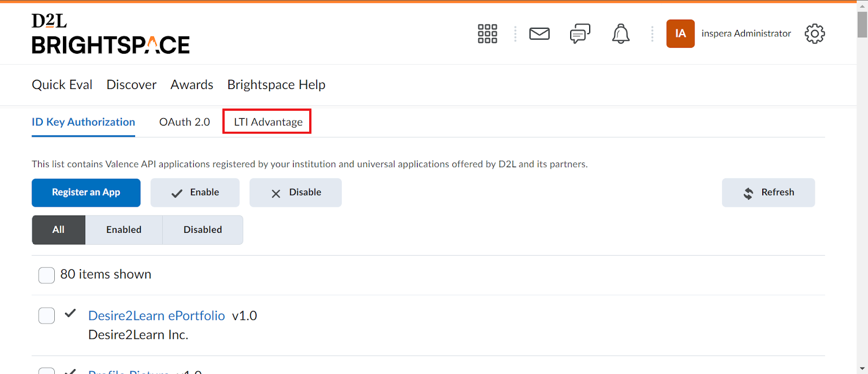Image resolution: width=868 pixels, height=374 pixels.
Task: Open the inspera Administrator profile menu
Action: click(x=746, y=34)
